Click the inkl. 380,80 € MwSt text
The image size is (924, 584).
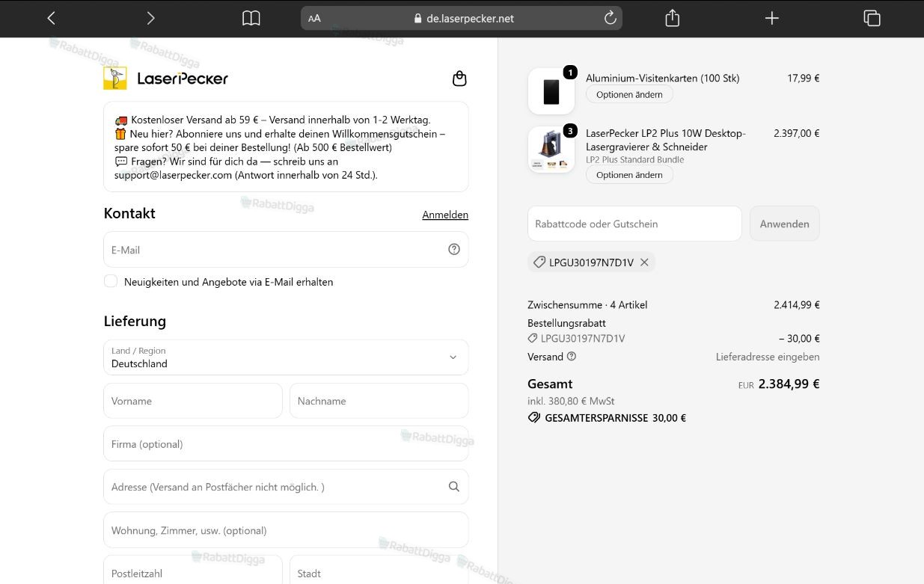click(571, 401)
